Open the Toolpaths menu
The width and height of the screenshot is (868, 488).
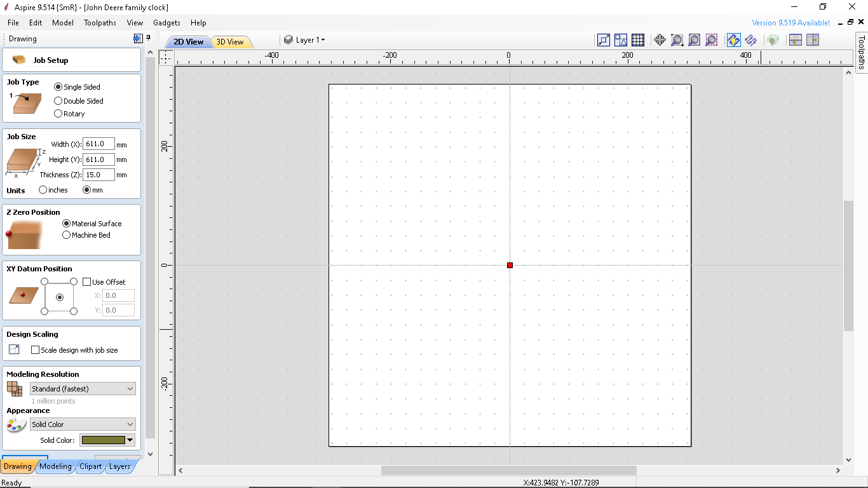click(100, 22)
